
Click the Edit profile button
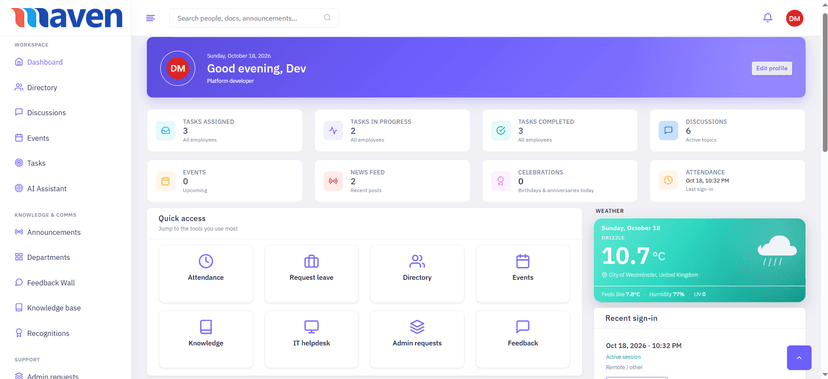click(x=771, y=68)
